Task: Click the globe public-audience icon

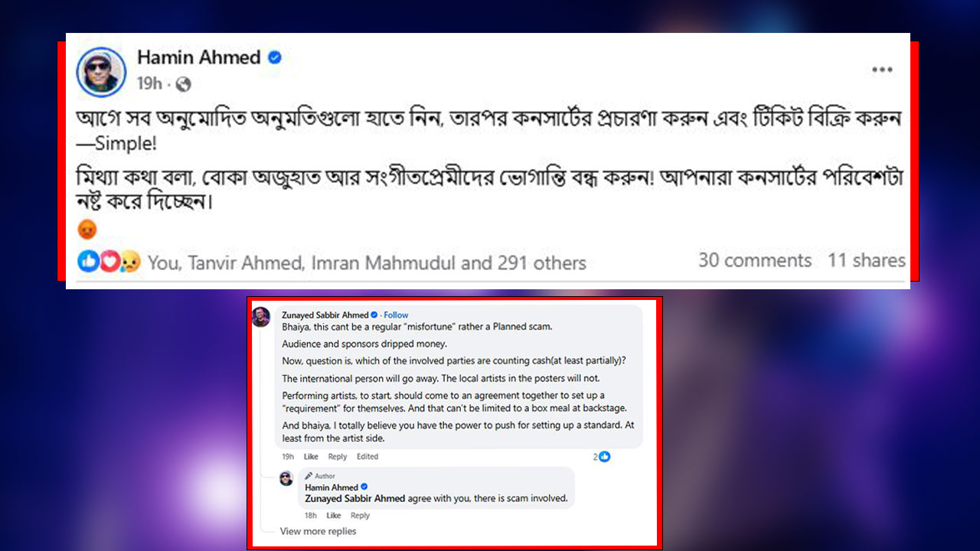Action: point(183,84)
